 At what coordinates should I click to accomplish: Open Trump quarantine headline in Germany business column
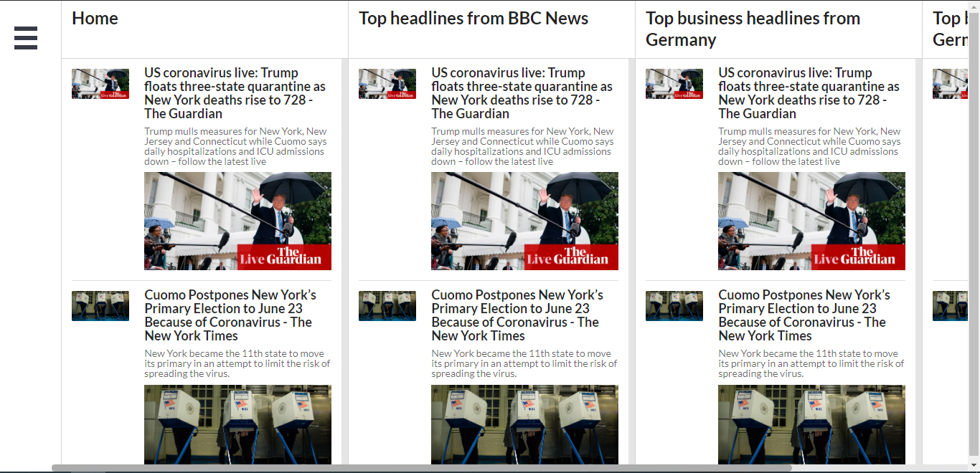click(x=809, y=93)
